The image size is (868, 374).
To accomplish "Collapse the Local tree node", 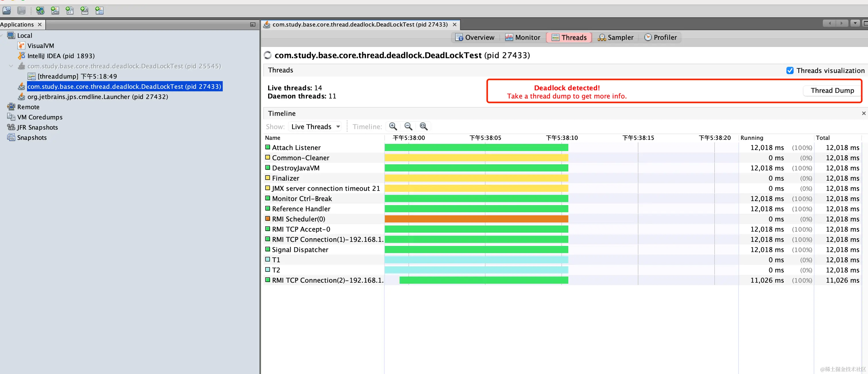I will [2, 35].
